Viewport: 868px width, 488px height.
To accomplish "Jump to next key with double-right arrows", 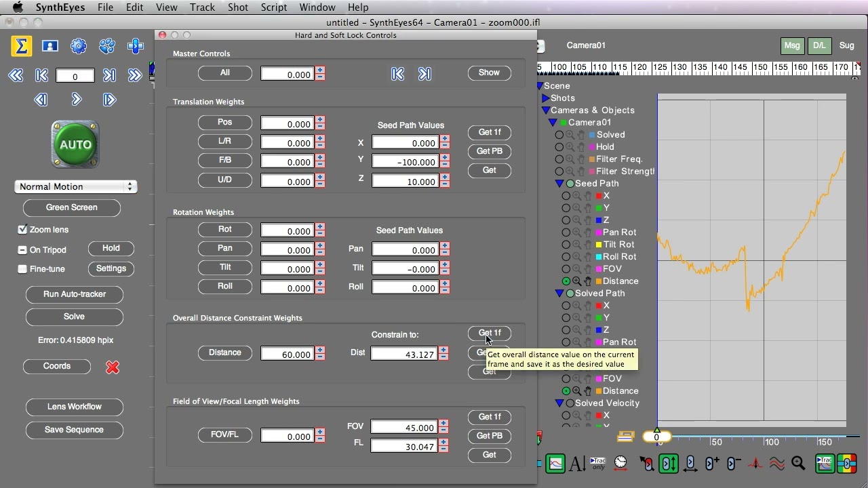I will pyautogui.click(x=135, y=76).
